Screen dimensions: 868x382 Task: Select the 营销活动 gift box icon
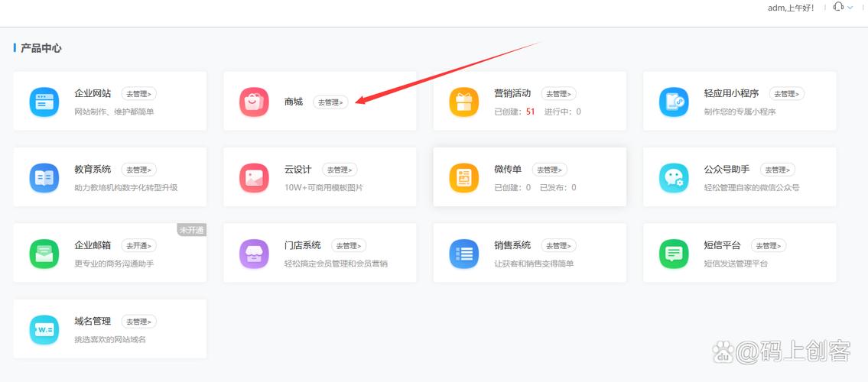(463, 102)
